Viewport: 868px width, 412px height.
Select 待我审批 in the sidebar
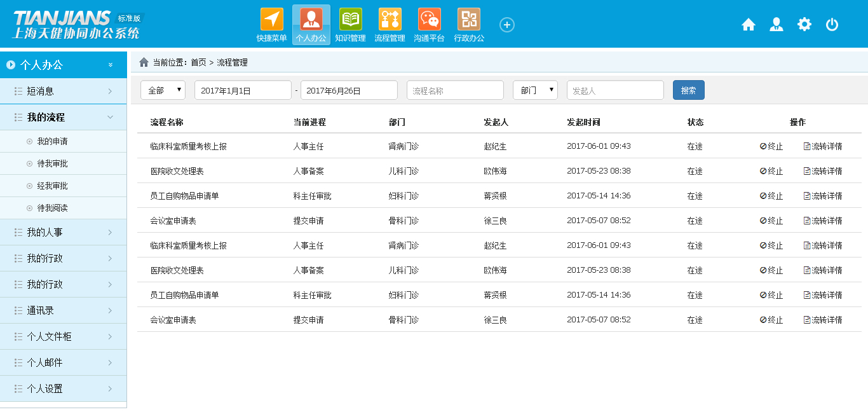pyautogui.click(x=52, y=163)
